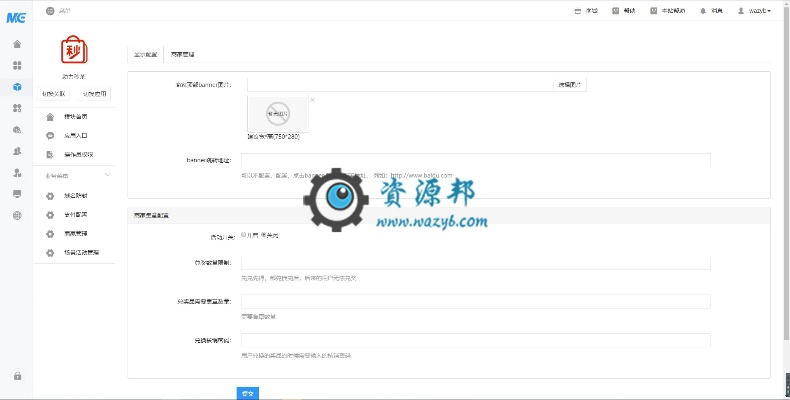Open the house icon in the narrow rail
Screen dimensions: 790x400
click(17, 44)
